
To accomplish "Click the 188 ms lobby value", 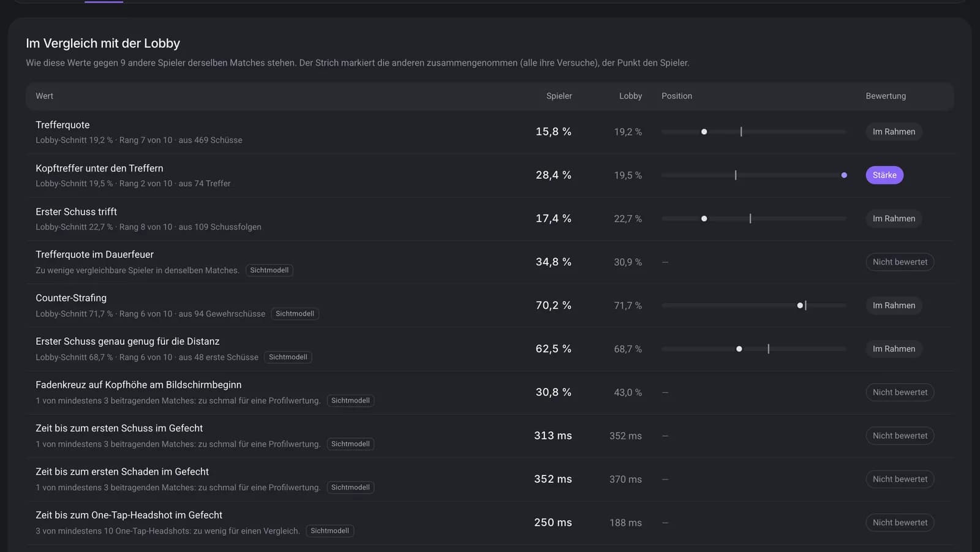I will [625, 523].
